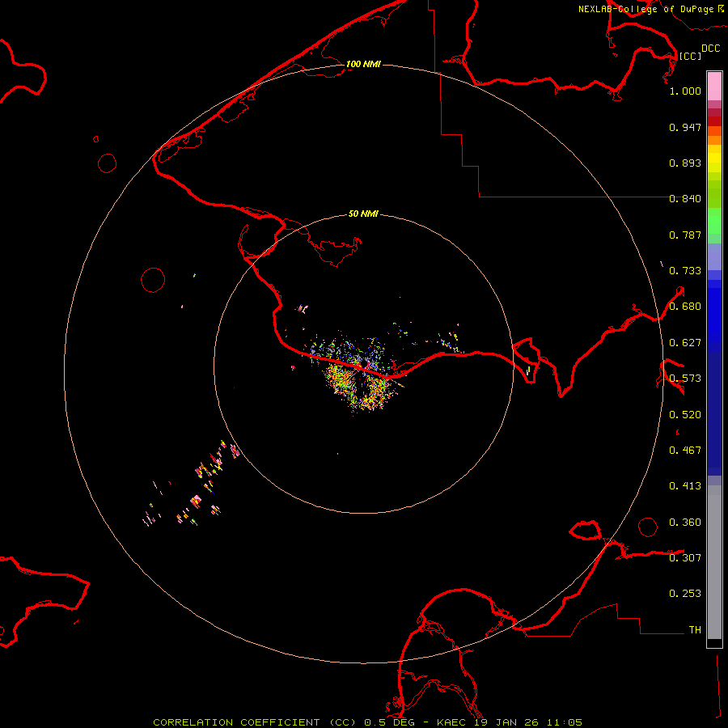The height and width of the screenshot is (728, 728).
Task: Click the 0.520 scale value label
Action: pyautogui.click(x=685, y=414)
